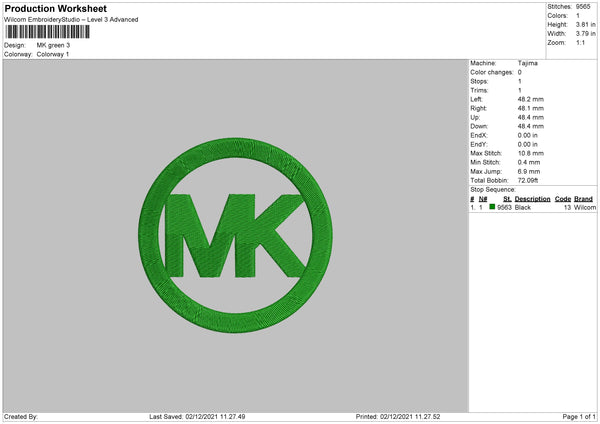Click the Brand column header
This screenshot has width=600, height=424.
pos(583,199)
